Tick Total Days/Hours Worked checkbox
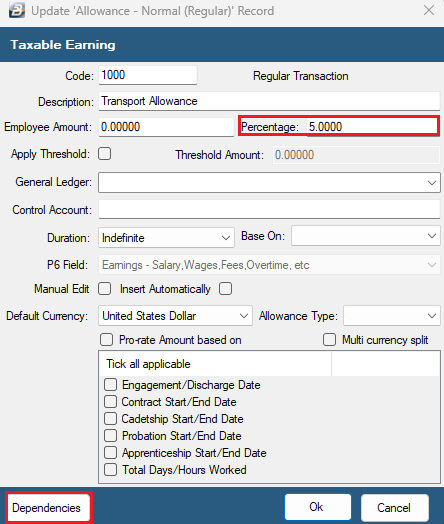Screen dimensions: 444x524 [x=110, y=470]
